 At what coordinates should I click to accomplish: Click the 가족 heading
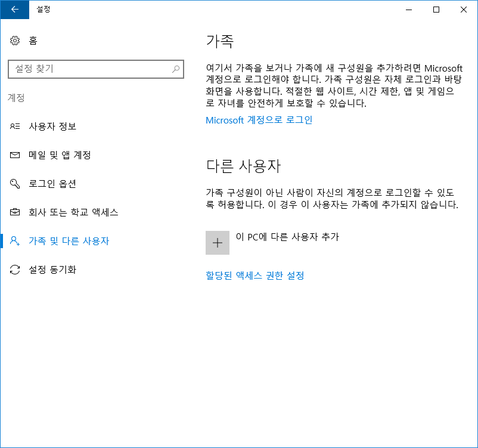220,41
